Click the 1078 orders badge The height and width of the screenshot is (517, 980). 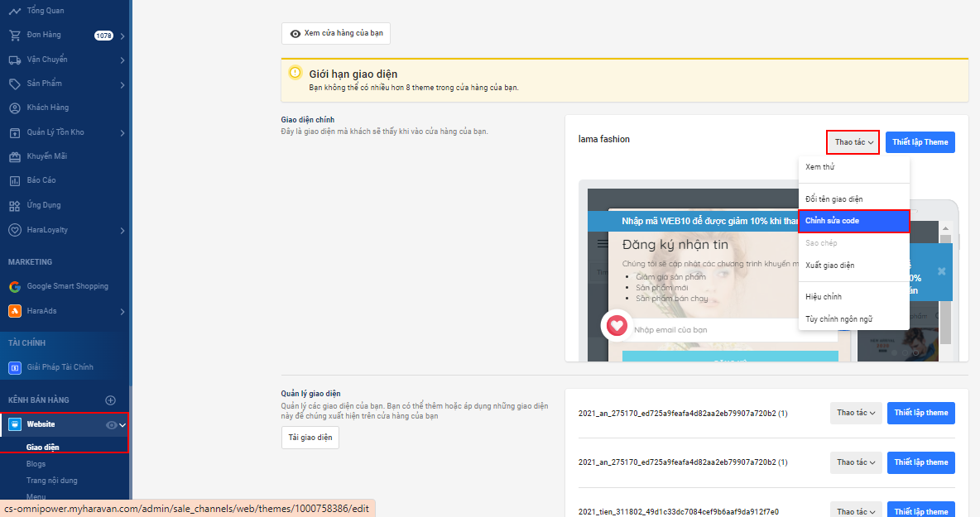coord(103,36)
